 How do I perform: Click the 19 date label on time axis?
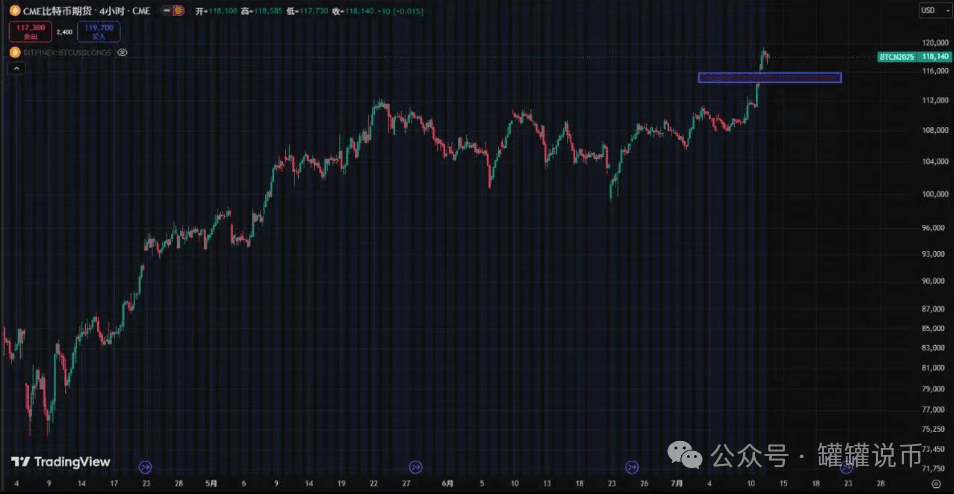point(341,484)
